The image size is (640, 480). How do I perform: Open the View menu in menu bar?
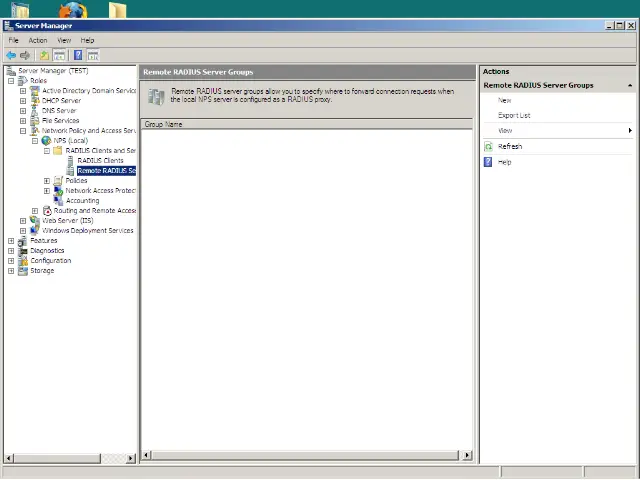tap(64, 40)
